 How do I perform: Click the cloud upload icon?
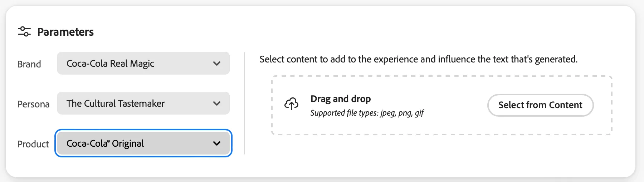point(291,104)
